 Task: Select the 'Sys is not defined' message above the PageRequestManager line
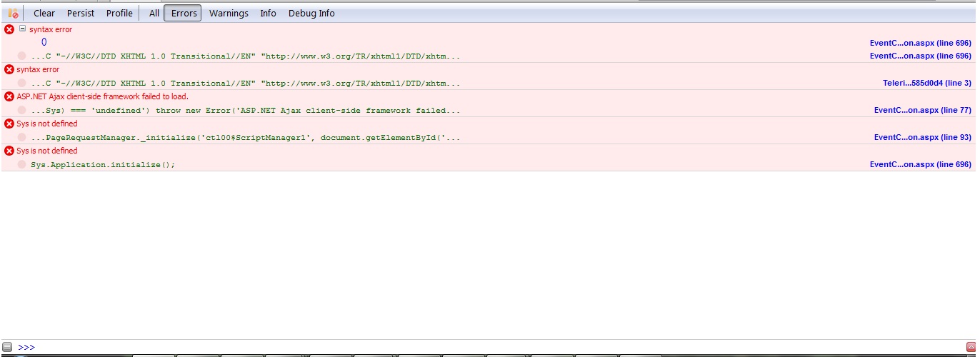[47, 124]
